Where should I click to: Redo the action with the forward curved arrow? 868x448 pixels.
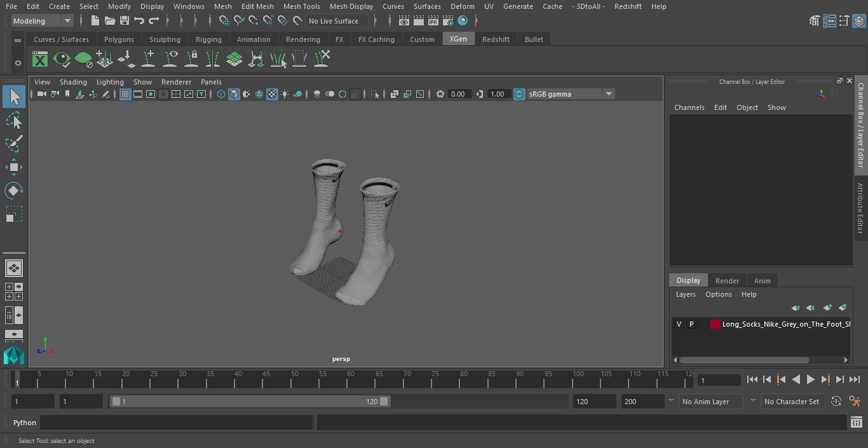154,21
